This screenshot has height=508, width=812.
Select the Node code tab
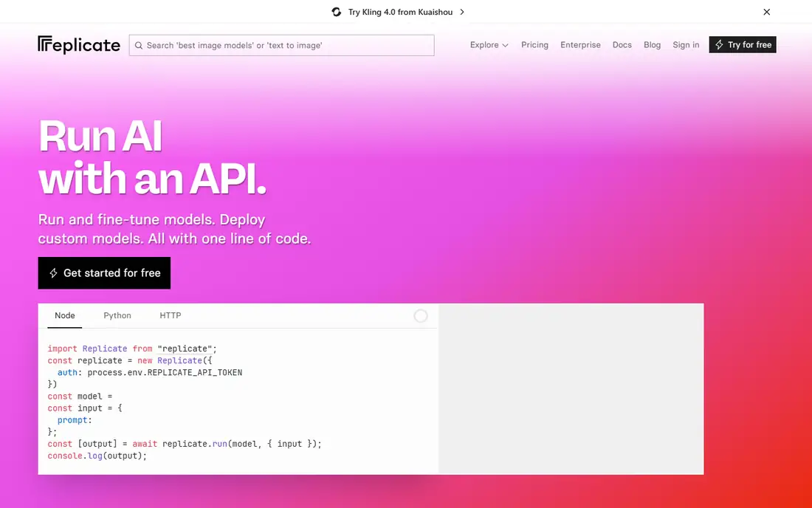65,315
